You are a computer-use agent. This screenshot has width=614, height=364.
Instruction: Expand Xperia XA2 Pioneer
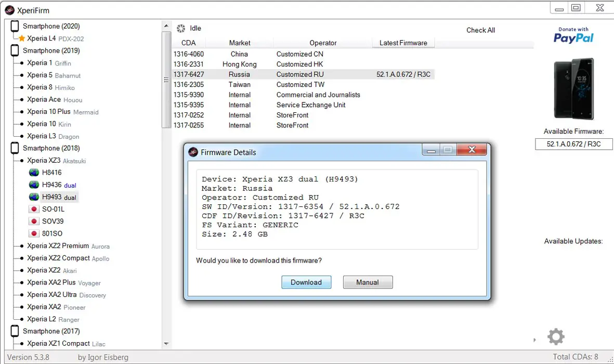click(21, 307)
